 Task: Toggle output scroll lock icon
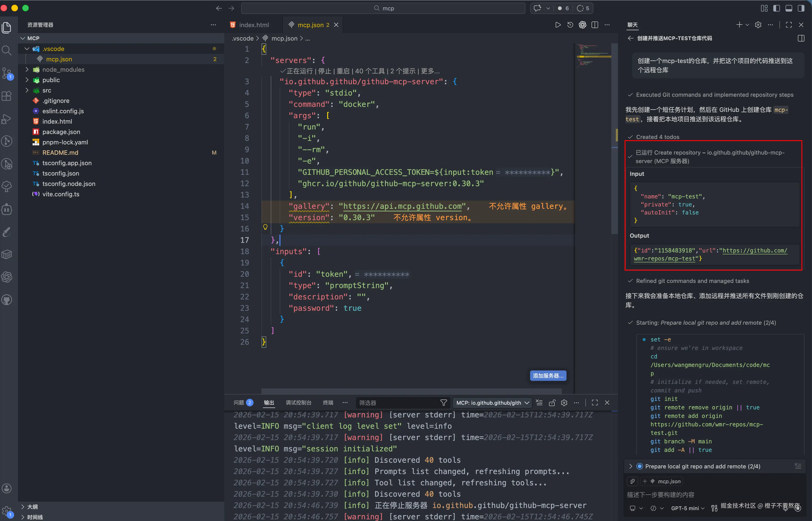tap(552, 403)
